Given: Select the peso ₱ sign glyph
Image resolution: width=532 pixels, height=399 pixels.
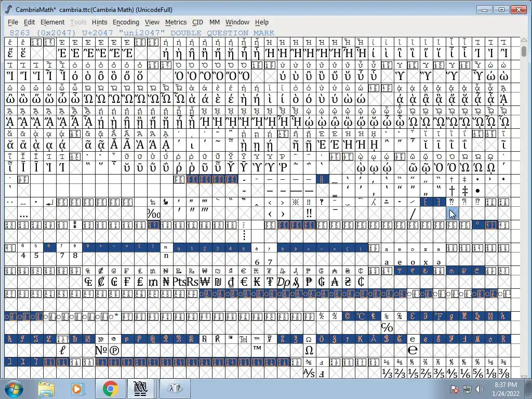Looking at the screenshot, I should pyautogui.click(x=309, y=282).
